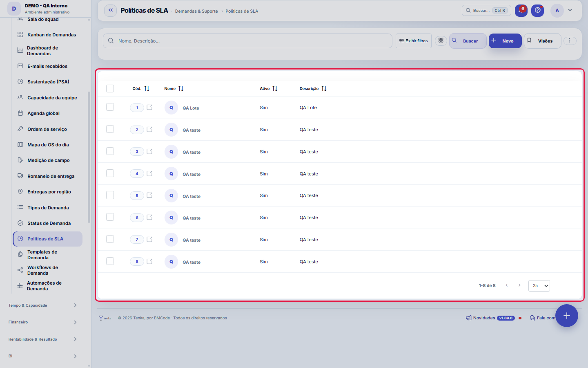Click the Novo button
This screenshot has height=368, width=588.
tap(505, 41)
